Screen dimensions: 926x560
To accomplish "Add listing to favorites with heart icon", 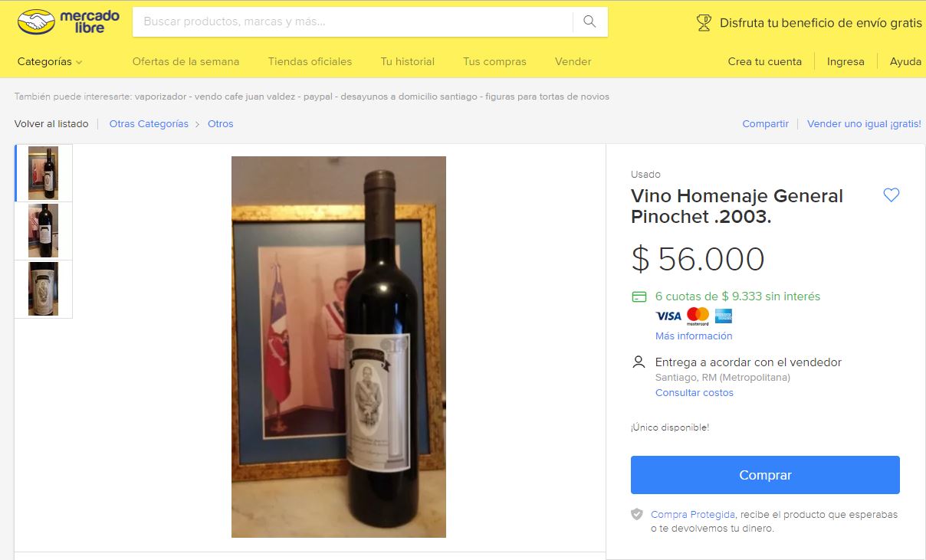I will 891,195.
